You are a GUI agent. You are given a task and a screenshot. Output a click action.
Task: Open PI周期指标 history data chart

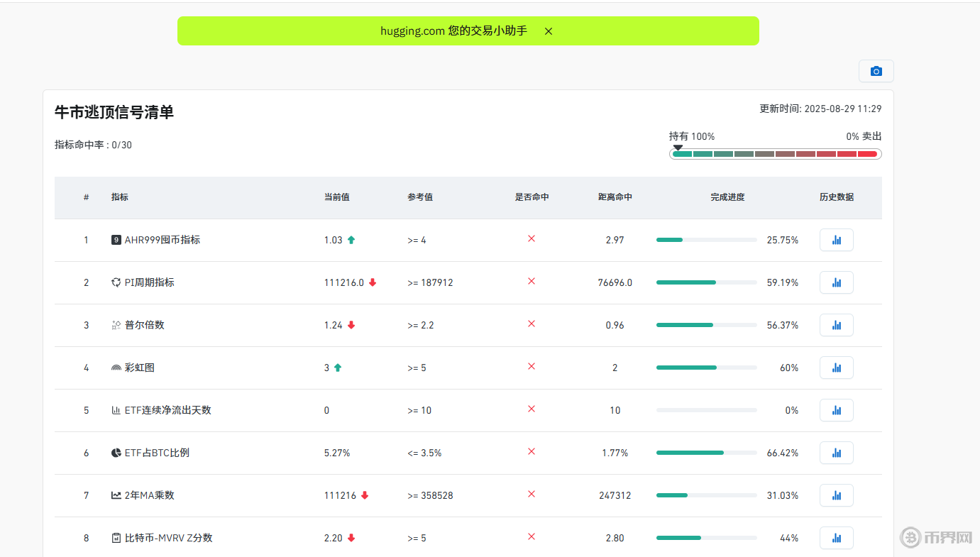pos(836,282)
